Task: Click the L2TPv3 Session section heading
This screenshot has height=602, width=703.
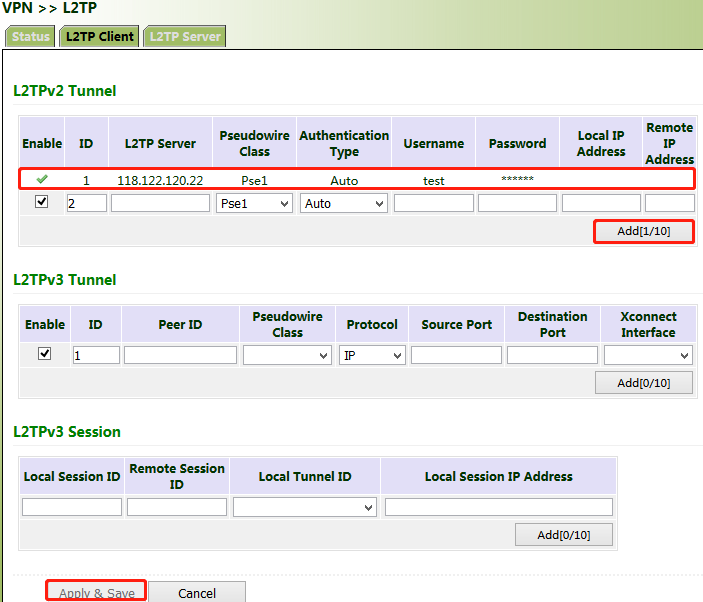Action: click(67, 432)
